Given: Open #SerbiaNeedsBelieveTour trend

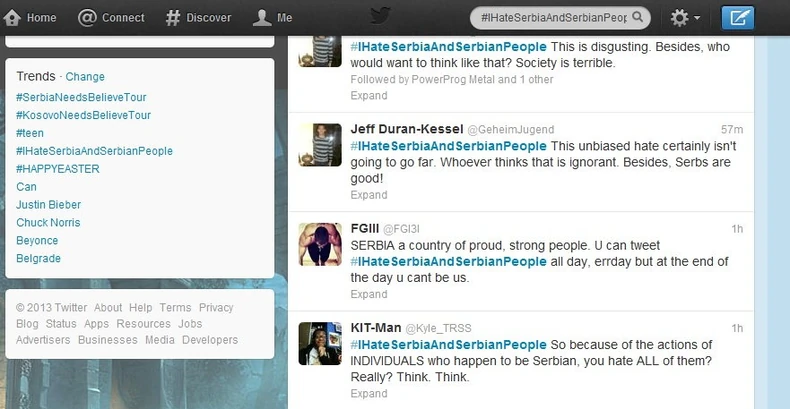Looking at the screenshot, I should pyautogui.click(x=81, y=97).
